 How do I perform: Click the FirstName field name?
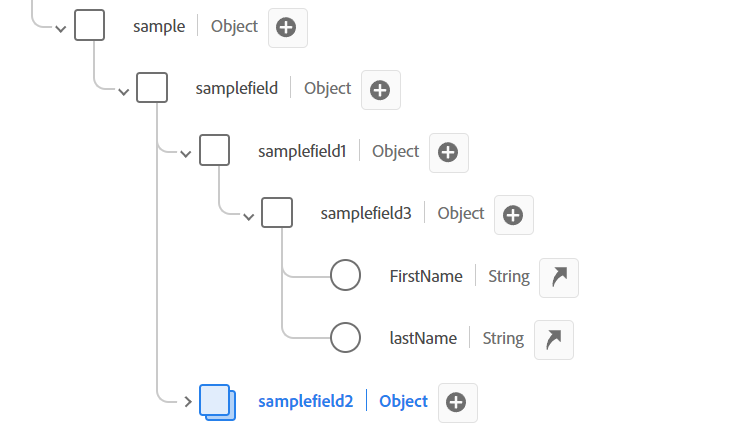pos(426,276)
